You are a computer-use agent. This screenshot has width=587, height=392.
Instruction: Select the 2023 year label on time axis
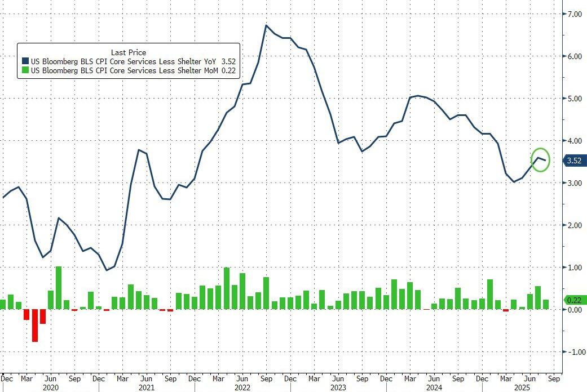tap(338, 388)
